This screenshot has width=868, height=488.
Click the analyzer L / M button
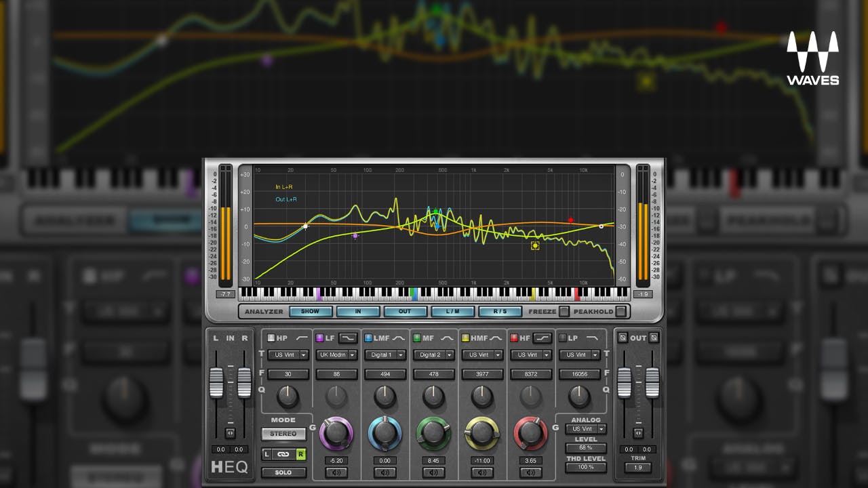click(453, 312)
